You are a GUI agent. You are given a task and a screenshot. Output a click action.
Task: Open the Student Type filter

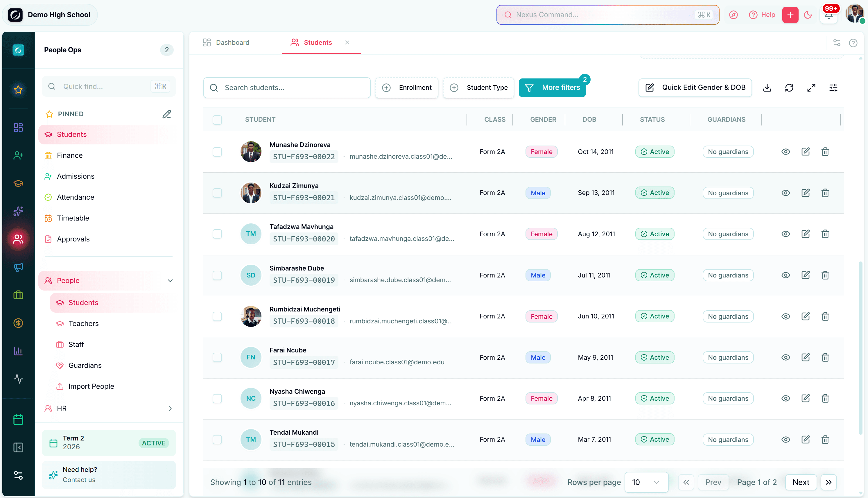click(x=478, y=87)
